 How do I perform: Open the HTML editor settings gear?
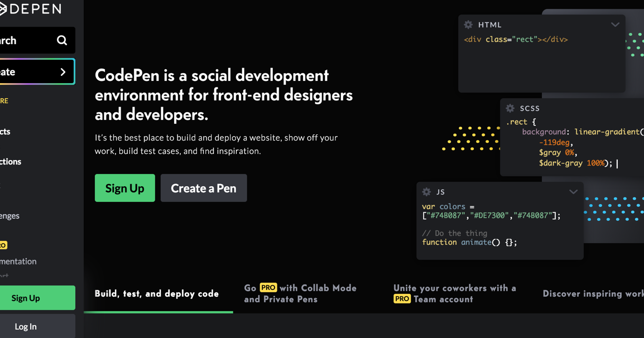coord(468,25)
